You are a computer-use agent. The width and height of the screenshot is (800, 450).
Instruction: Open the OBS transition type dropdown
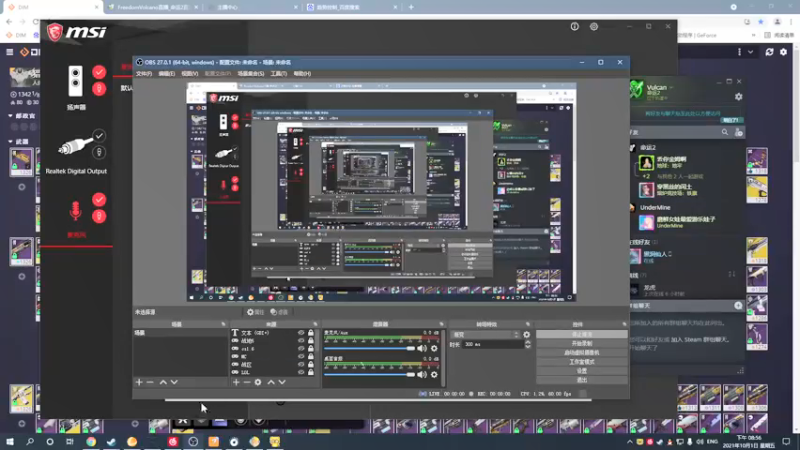pyautogui.click(x=485, y=335)
